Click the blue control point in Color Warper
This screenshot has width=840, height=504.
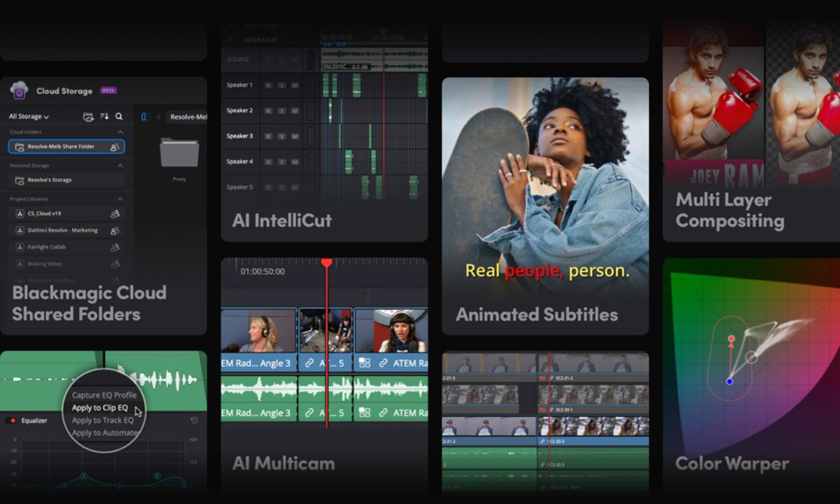point(729,381)
